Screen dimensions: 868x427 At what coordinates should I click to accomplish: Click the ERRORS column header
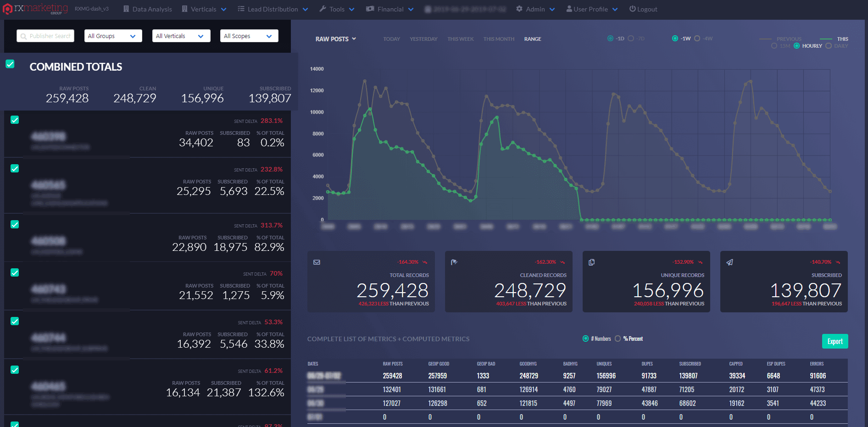point(817,364)
